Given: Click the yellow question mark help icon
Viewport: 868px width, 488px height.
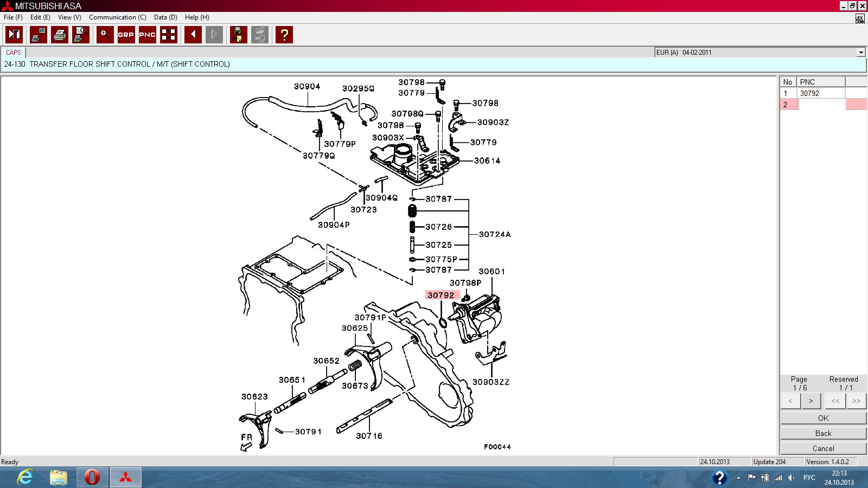Looking at the screenshot, I should click(x=284, y=35).
